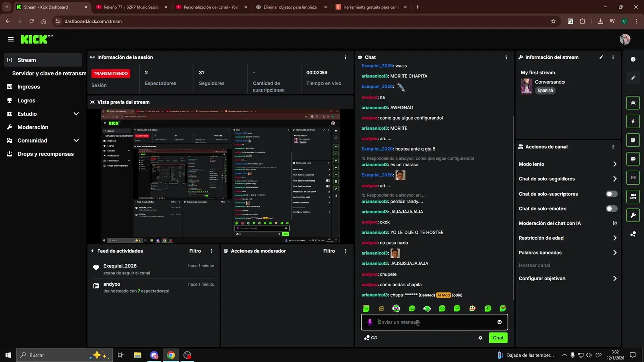Image resolution: width=644 pixels, height=362 pixels.
Task: Open Palabras baneadas settings arrow
Action: pyautogui.click(x=615, y=253)
